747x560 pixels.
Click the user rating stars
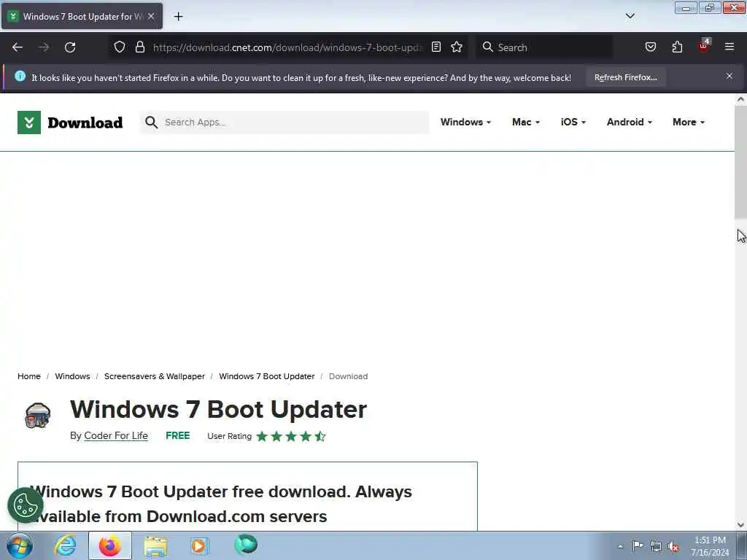pos(291,436)
